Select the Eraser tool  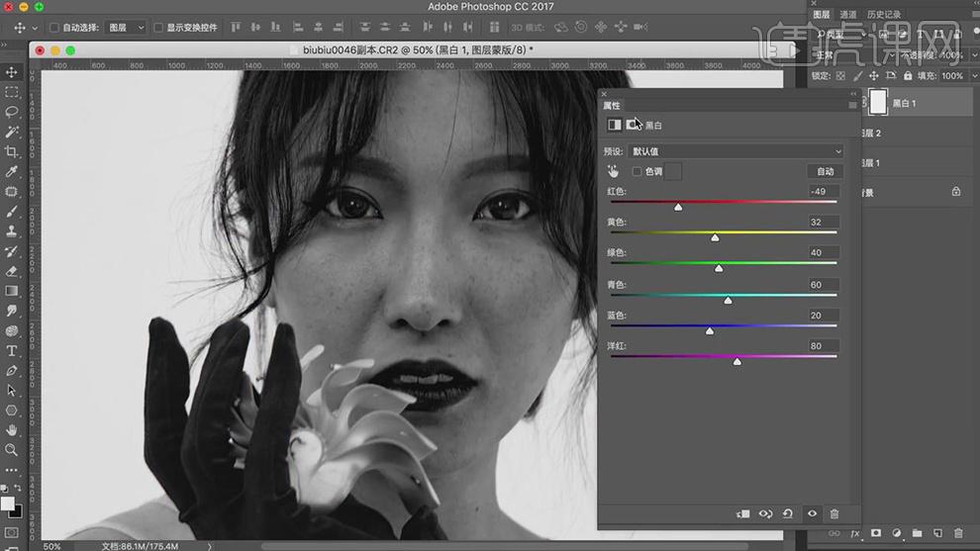click(11, 271)
